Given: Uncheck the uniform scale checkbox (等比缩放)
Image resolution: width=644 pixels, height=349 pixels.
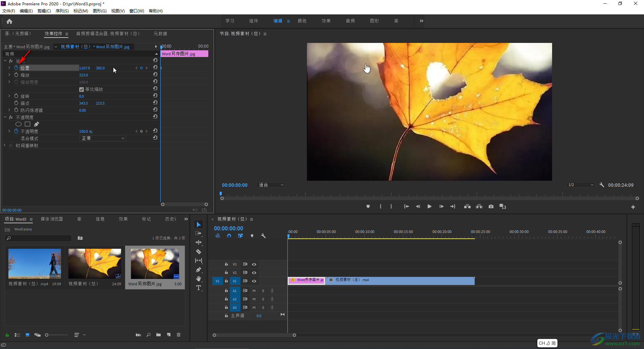Looking at the screenshot, I should 81,90.
